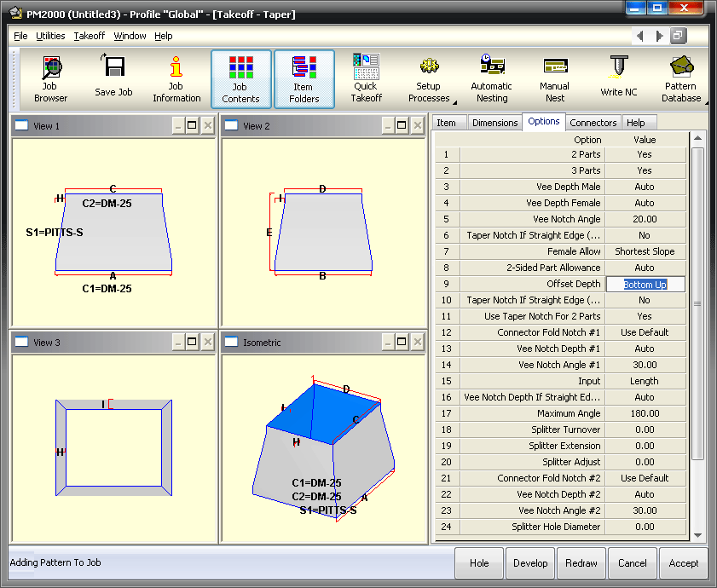Click the View 2 window icon
The image size is (717, 588).
231,125
